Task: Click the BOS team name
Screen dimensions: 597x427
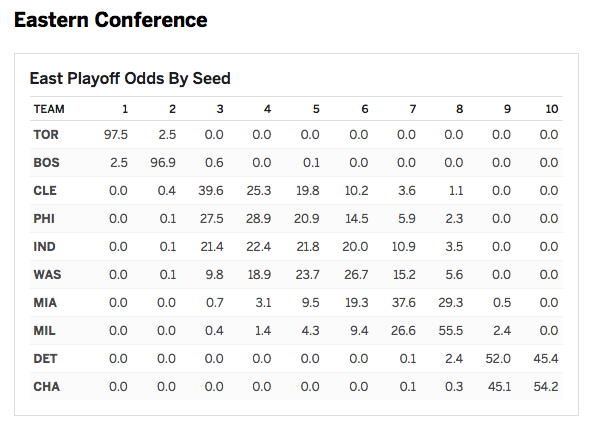Action: pyautogui.click(x=46, y=163)
